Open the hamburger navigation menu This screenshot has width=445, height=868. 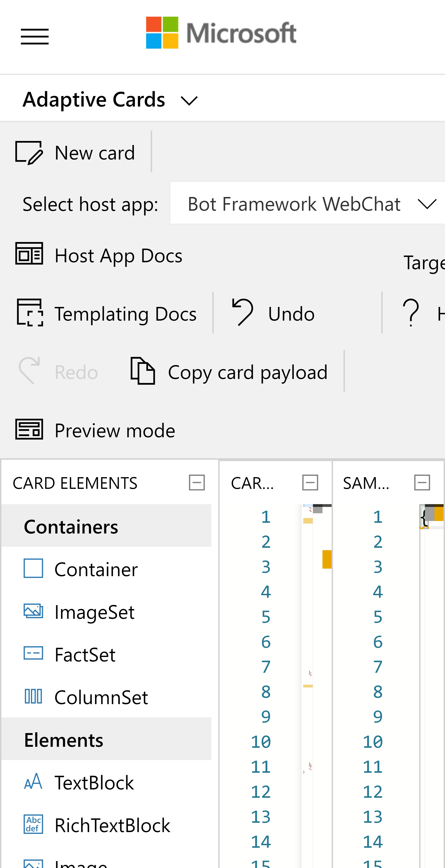tap(35, 36)
